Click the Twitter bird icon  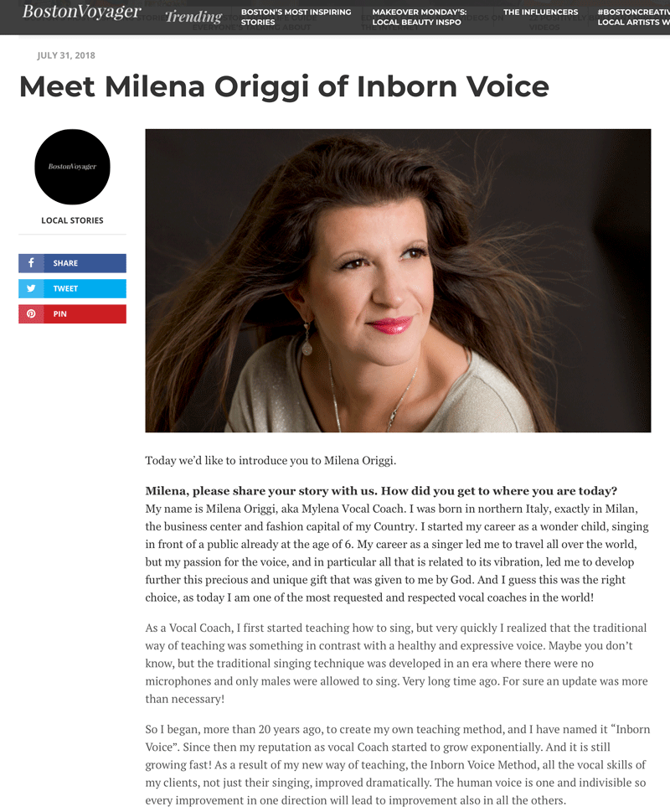tap(31, 288)
